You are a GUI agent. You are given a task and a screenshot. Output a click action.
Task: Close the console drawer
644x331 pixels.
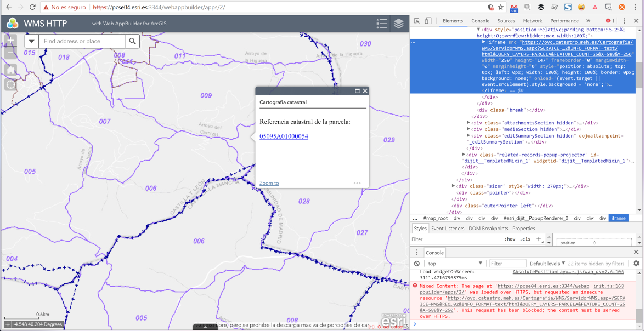pos(636,253)
